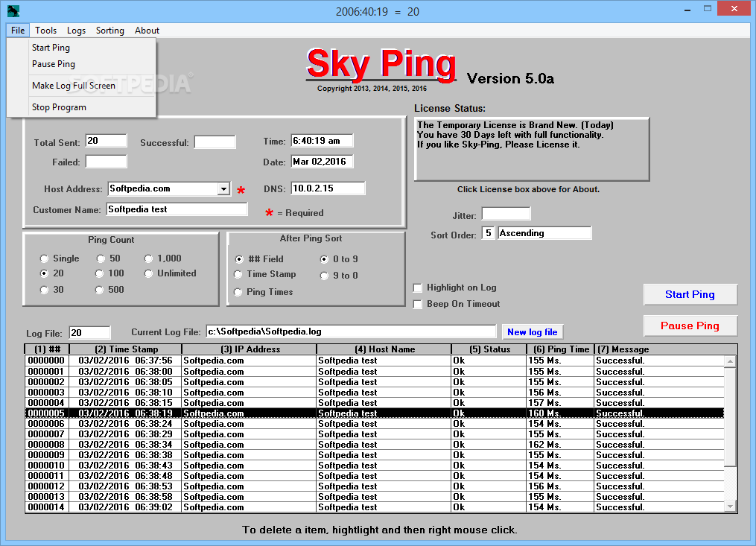Choose Start Ping from File menu

coord(51,47)
